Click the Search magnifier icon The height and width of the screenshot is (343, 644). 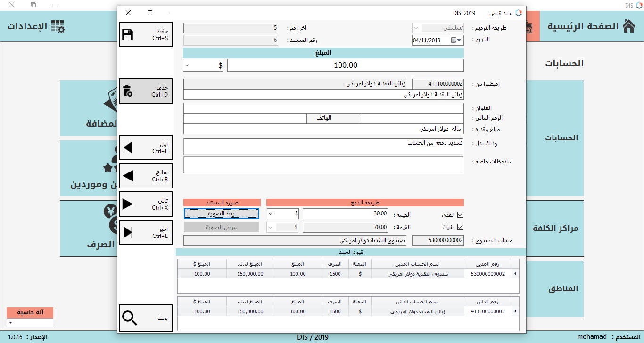click(129, 318)
